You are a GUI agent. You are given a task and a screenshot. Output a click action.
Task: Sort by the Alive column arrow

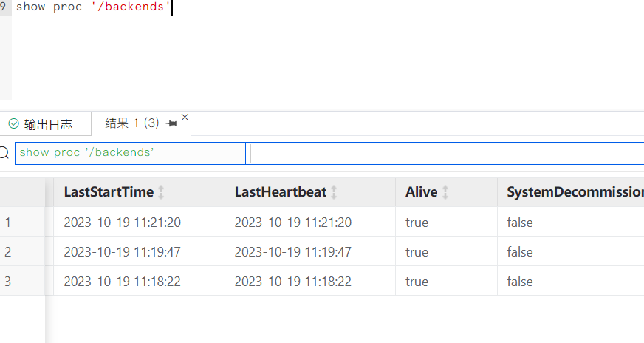(445, 192)
